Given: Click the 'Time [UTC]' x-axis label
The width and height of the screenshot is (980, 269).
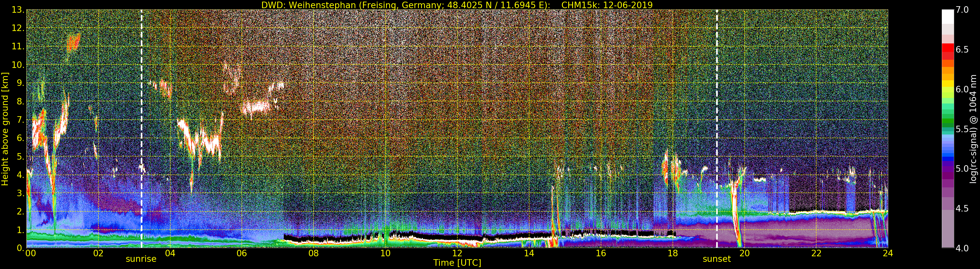Looking at the screenshot, I should click(457, 263).
